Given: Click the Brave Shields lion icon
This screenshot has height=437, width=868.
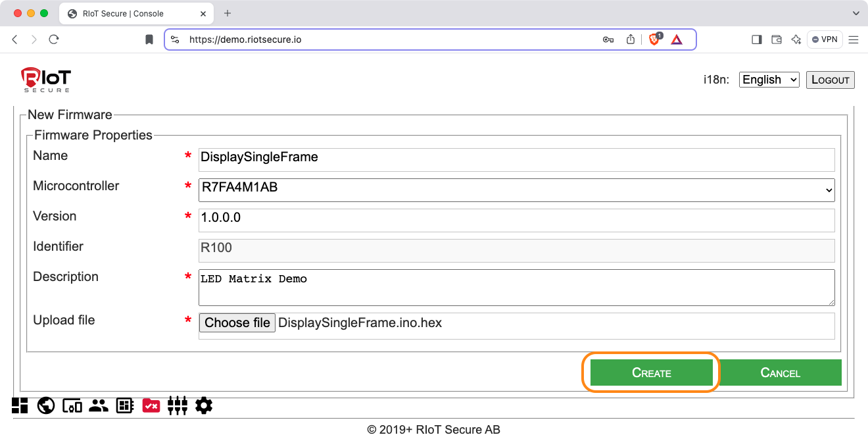Looking at the screenshot, I should 654,39.
